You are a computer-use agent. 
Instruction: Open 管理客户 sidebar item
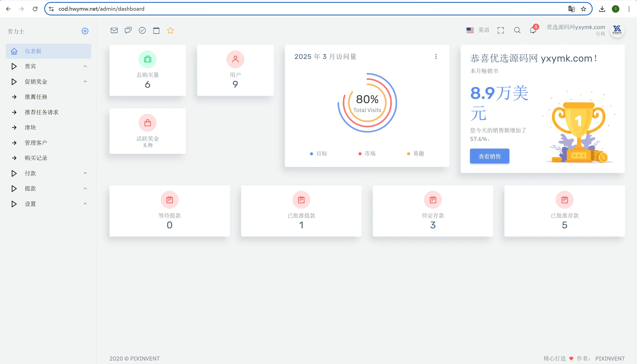tap(36, 143)
